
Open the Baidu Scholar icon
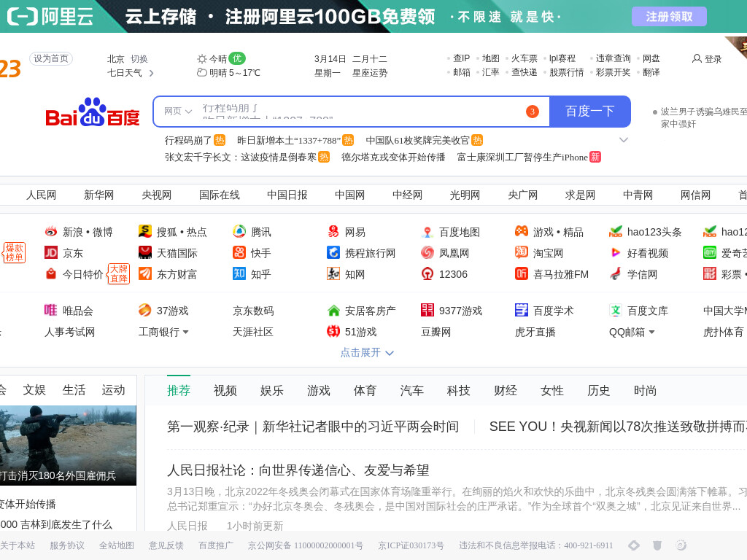coord(522,311)
